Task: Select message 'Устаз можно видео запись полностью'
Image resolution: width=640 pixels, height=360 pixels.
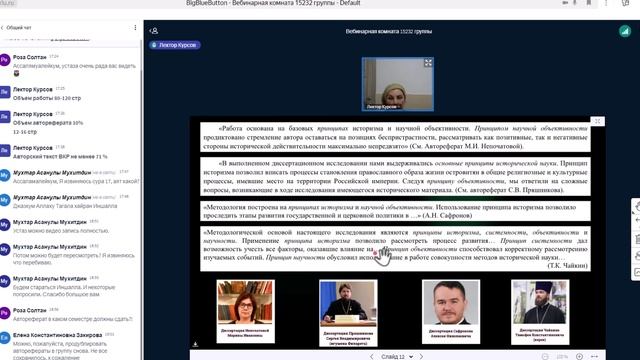Action: (x=61, y=231)
